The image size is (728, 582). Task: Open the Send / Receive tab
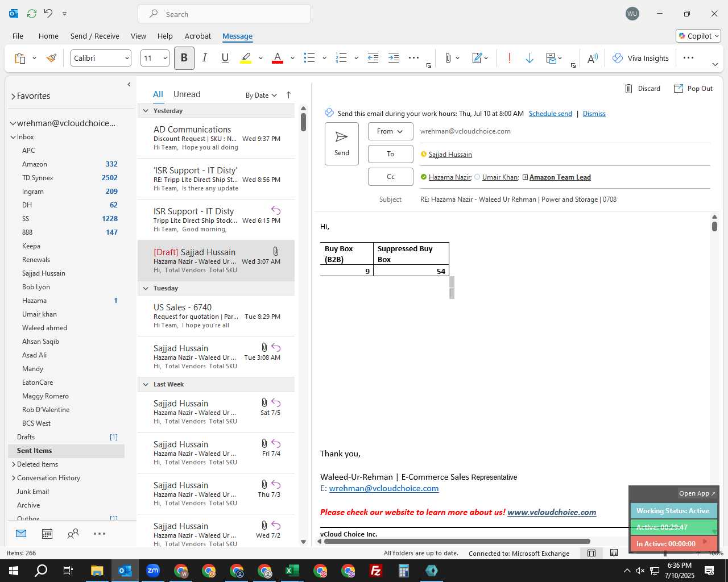(95, 36)
